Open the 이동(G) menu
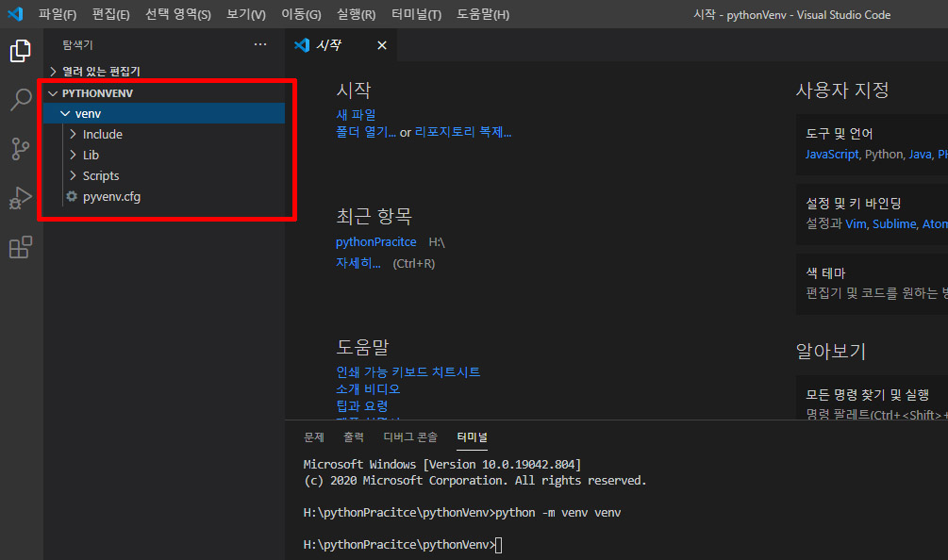 pyautogui.click(x=301, y=14)
